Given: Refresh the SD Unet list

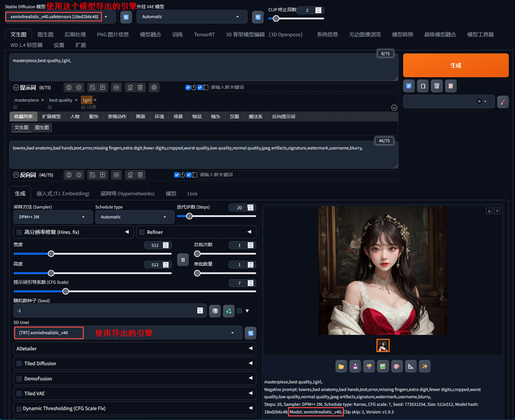Looking at the screenshot, I should [251, 333].
